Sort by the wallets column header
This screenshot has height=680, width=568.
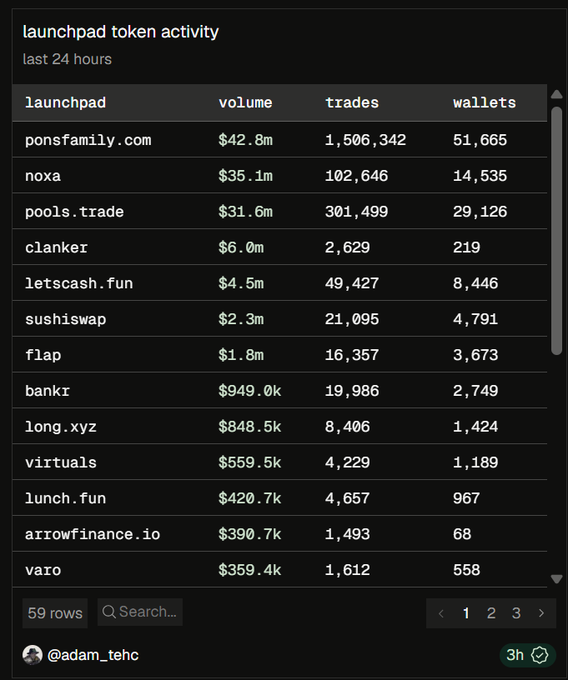484,103
